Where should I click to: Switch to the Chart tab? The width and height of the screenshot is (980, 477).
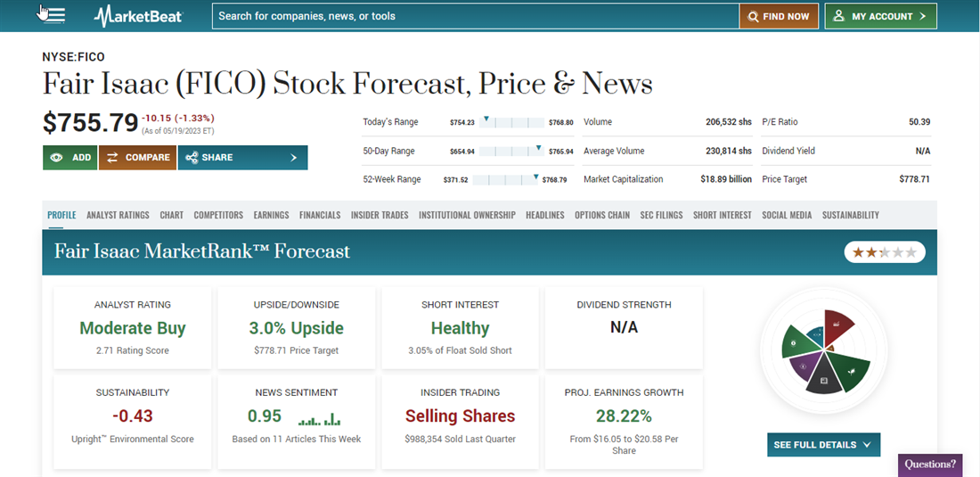click(172, 215)
